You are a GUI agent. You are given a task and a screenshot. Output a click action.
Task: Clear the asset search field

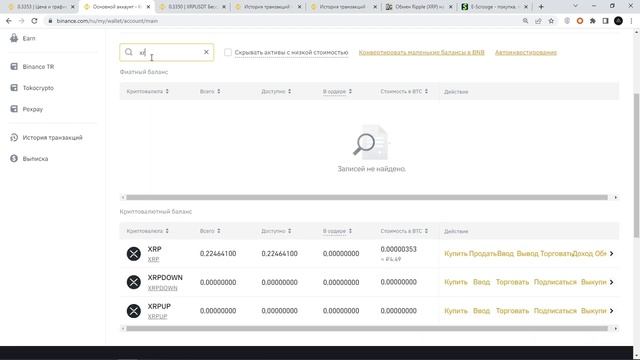(206, 52)
